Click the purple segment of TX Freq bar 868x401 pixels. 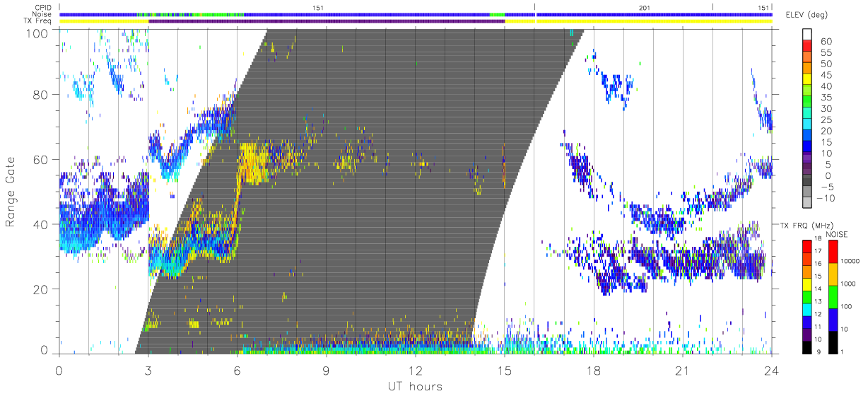327,21
